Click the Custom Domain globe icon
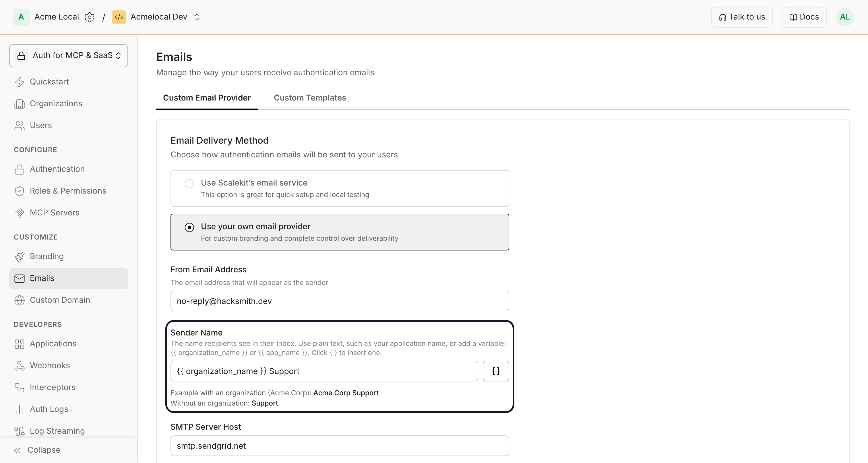868x463 pixels. [x=20, y=300]
